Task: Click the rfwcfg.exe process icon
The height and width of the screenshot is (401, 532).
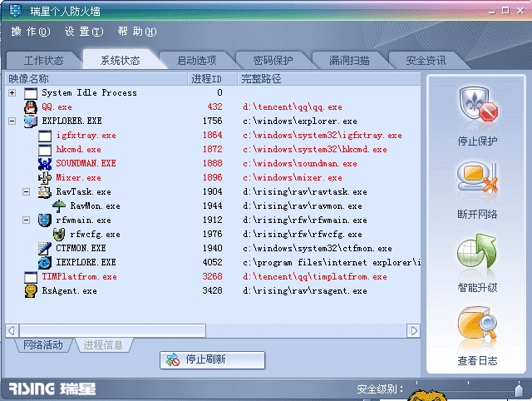Action: [x=59, y=235]
